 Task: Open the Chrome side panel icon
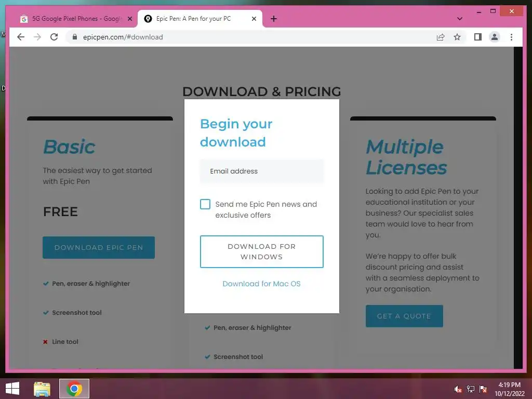click(478, 37)
